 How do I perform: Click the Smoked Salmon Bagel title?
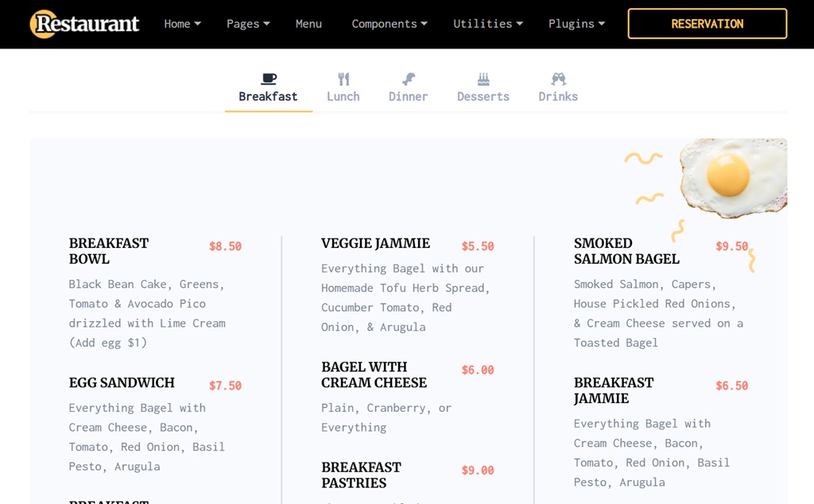click(626, 251)
